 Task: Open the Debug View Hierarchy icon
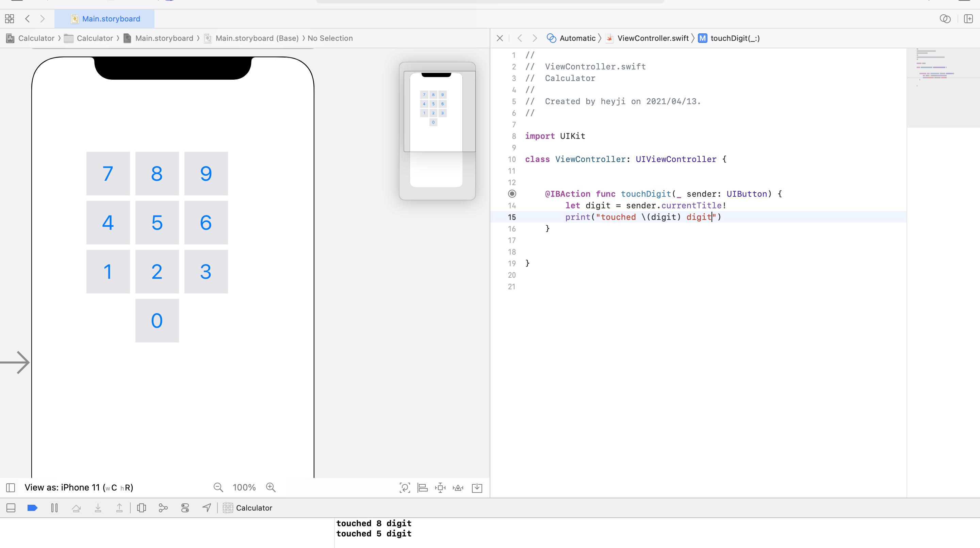(142, 507)
